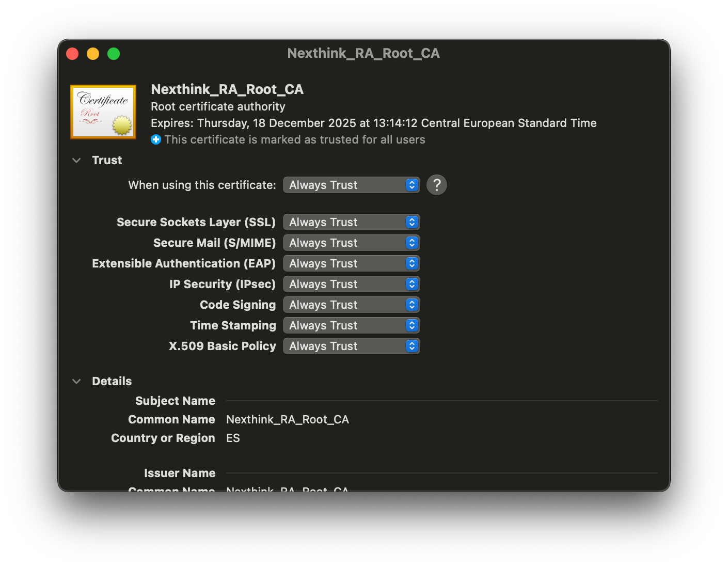Click the blue trusted plus badge icon
The height and width of the screenshot is (568, 728).
(x=156, y=140)
